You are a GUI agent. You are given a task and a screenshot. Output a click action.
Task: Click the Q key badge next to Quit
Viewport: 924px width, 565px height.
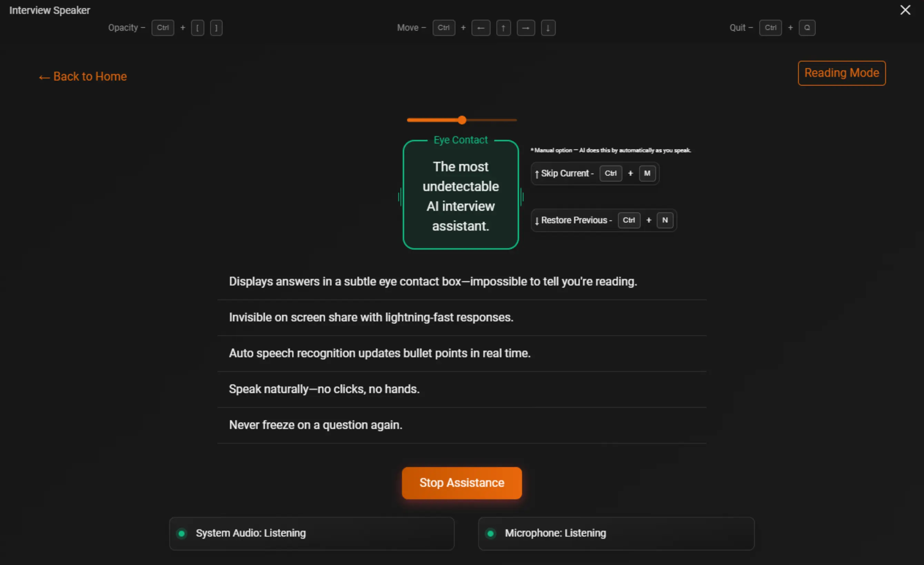pos(807,28)
